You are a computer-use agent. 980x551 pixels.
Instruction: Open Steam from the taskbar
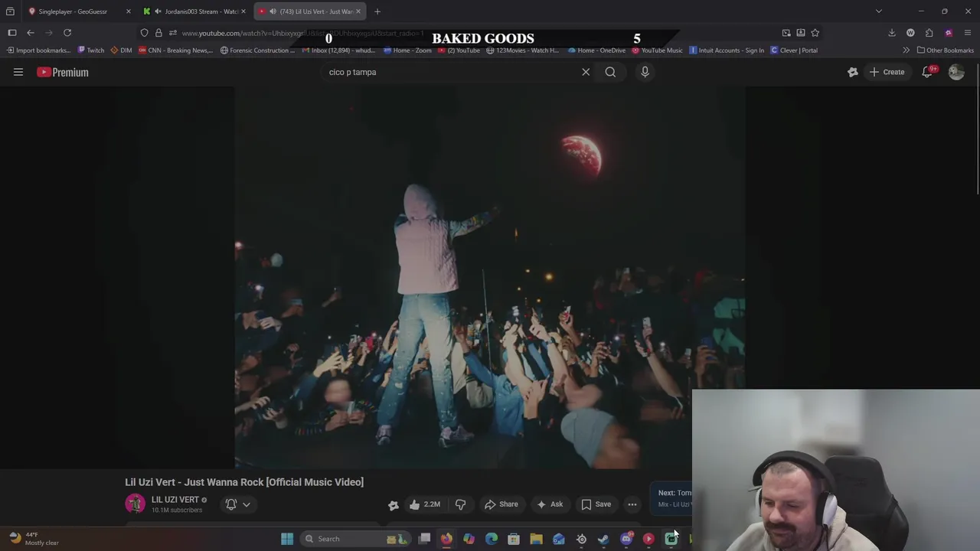pos(603,539)
